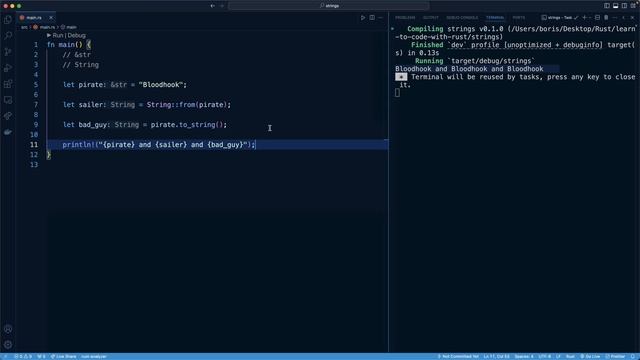This screenshot has height=360, width=640.
Task: Click to_string on line 9
Action: (198, 124)
